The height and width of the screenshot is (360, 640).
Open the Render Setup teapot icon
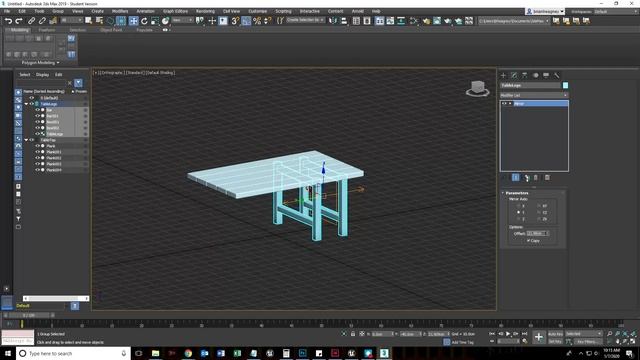tap(426, 21)
